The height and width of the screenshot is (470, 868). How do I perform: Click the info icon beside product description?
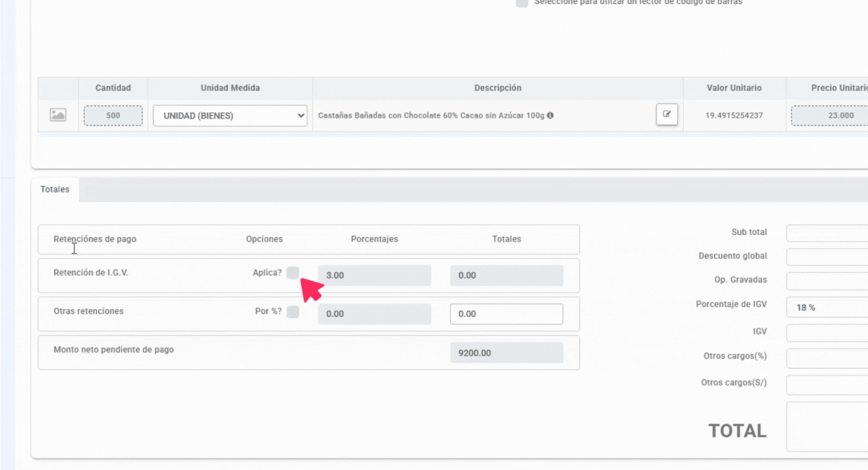coord(550,115)
